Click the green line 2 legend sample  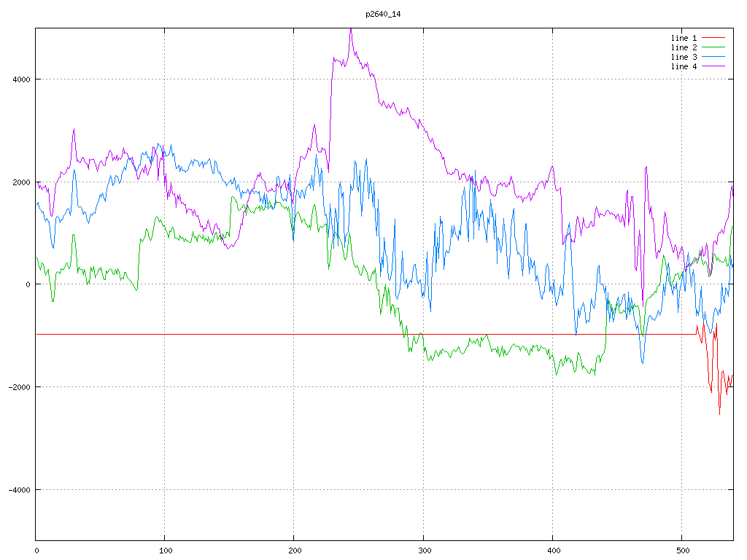click(x=714, y=47)
